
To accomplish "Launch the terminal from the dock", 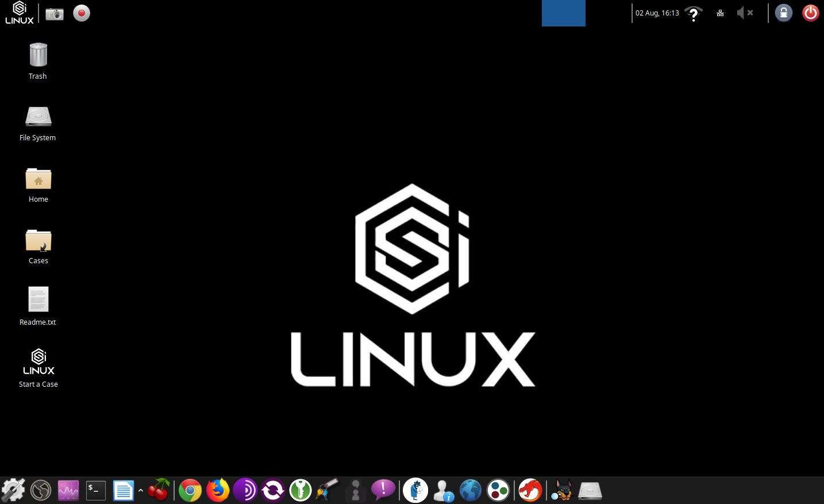I will pos(96,490).
